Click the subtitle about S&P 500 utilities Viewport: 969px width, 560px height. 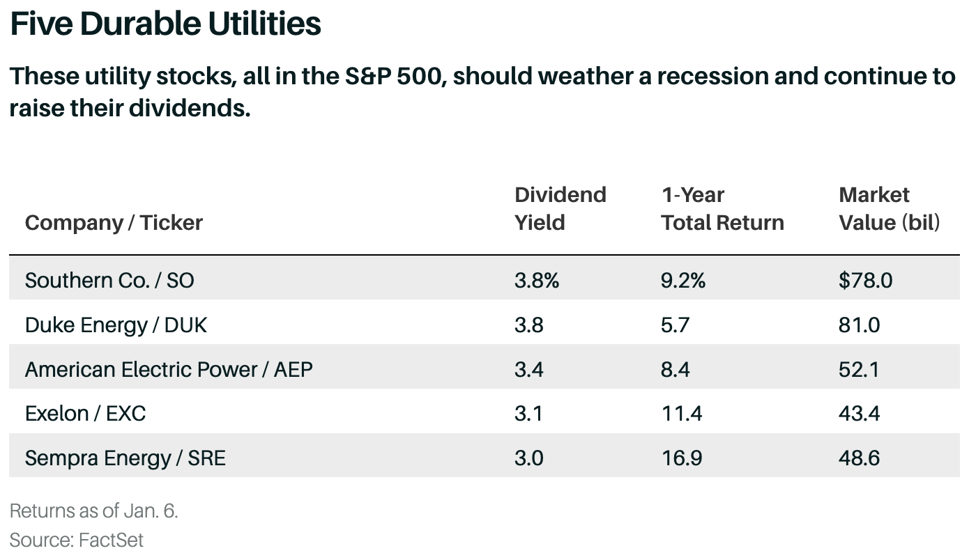[x=481, y=92]
